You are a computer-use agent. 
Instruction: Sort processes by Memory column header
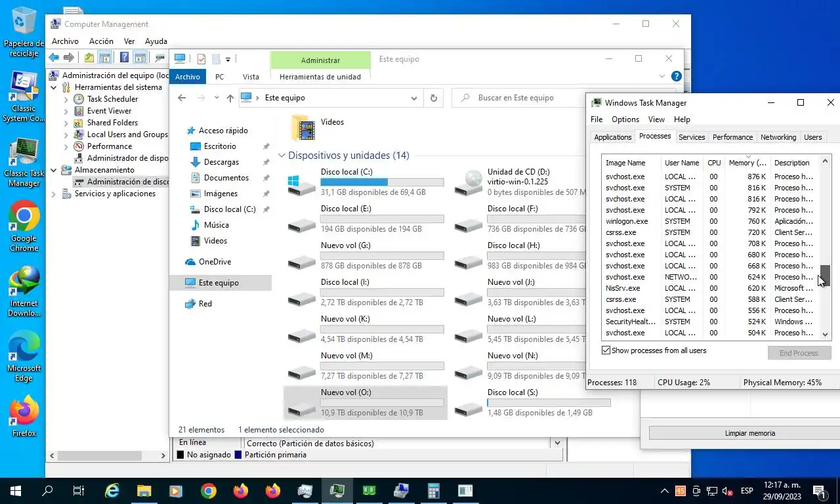[747, 163]
